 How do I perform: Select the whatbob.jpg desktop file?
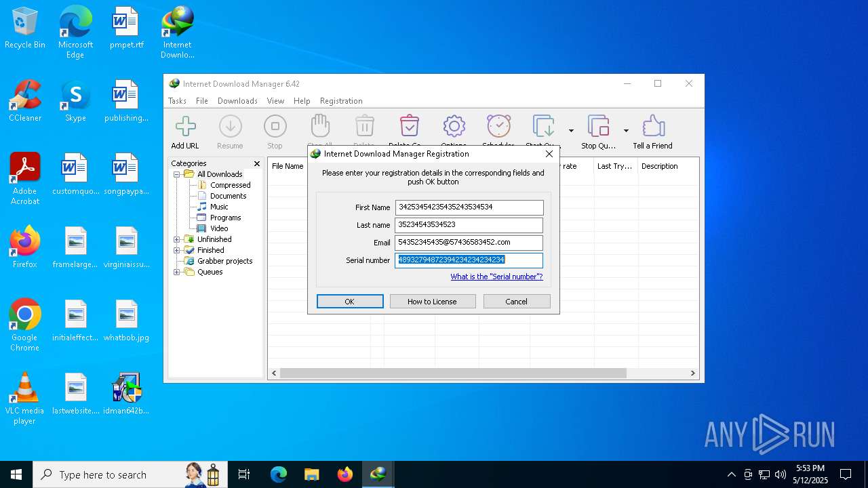coord(127,321)
